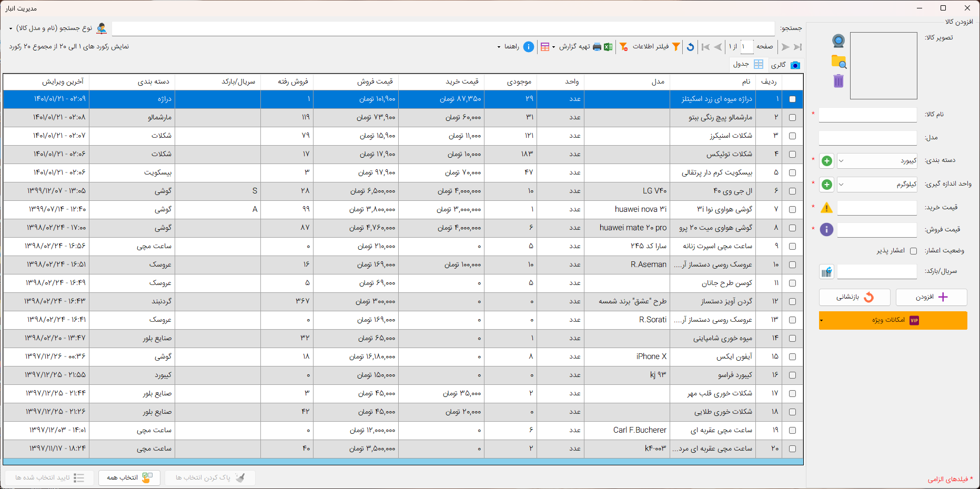Click the میوه خوری شامپاینی name cell

tap(713, 338)
